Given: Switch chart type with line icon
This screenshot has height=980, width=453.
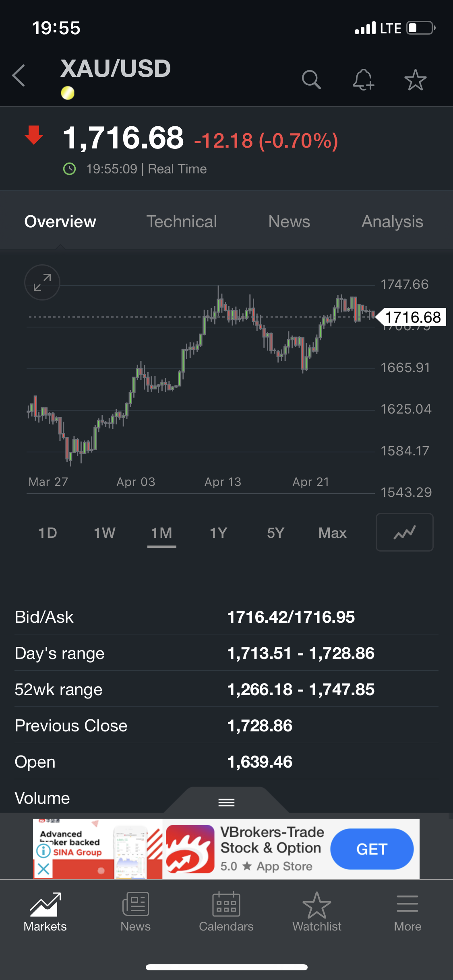Looking at the screenshot, I should tap(404, 532).
